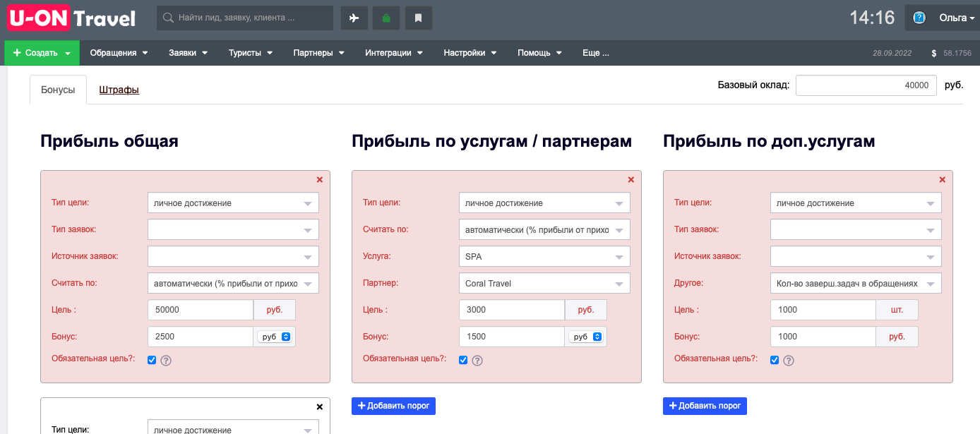The height and width of the screenshot is (434, 980).
Task: Toggle Обязательная цель checkbox in услугам / партнерам
Action: coord(463,360)
